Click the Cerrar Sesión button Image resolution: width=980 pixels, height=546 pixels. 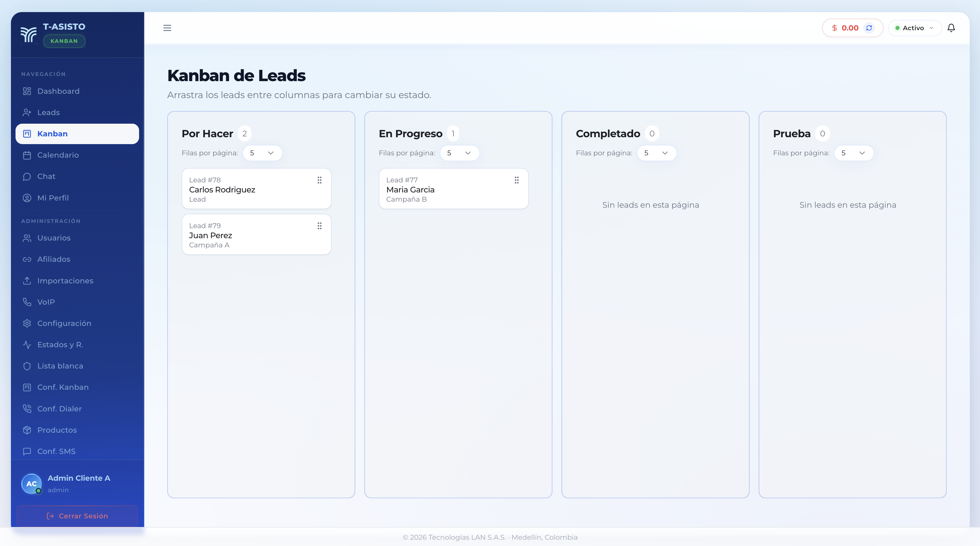pyautogui.click(x=77, y=516)
